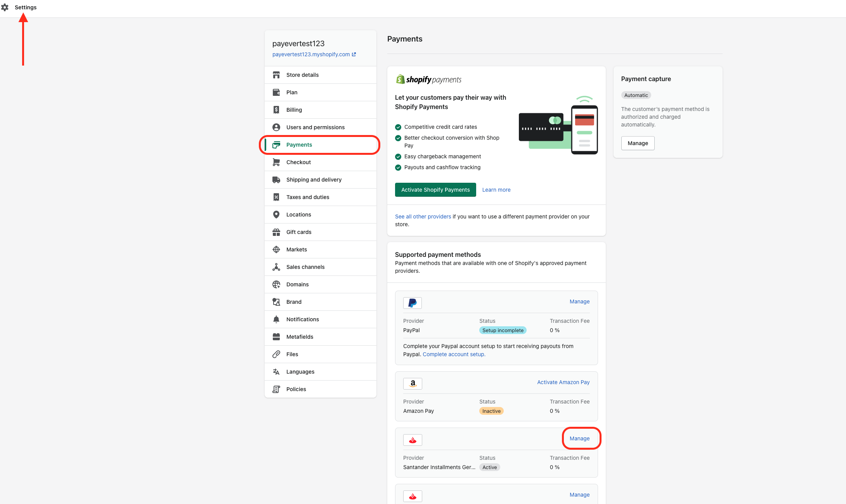Select Locations in the sidebar

tap(321, 215)
